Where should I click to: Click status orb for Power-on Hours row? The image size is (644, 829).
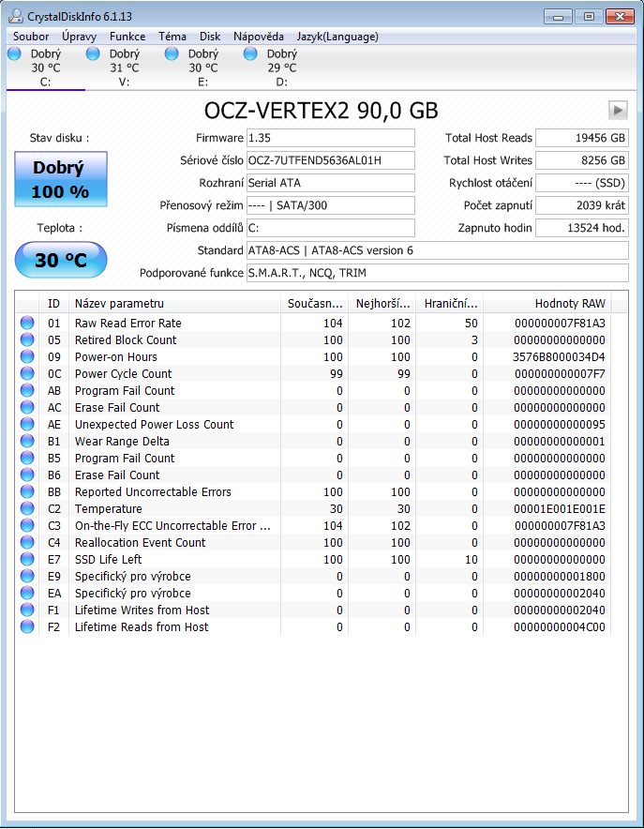click(27, 357)
